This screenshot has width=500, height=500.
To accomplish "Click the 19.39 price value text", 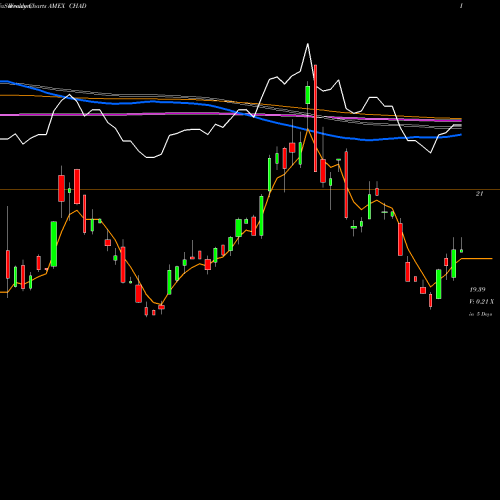I will (478, 290).
